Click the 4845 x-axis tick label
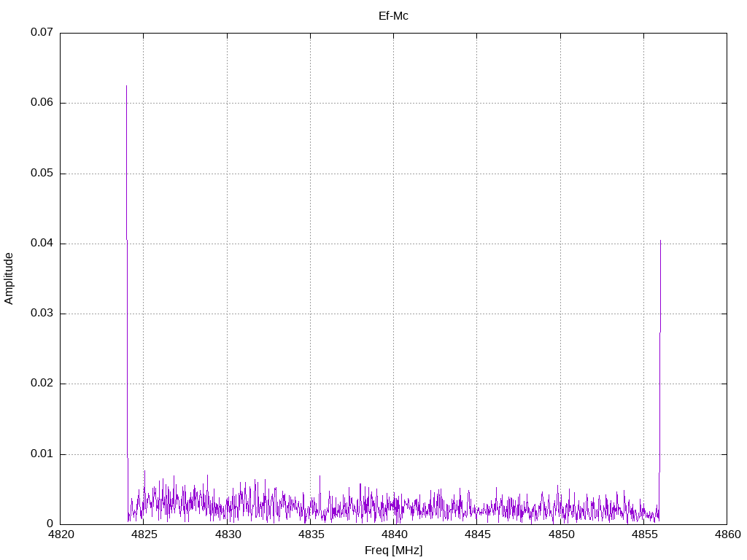747x560 pixels. [x=477, y=536]
